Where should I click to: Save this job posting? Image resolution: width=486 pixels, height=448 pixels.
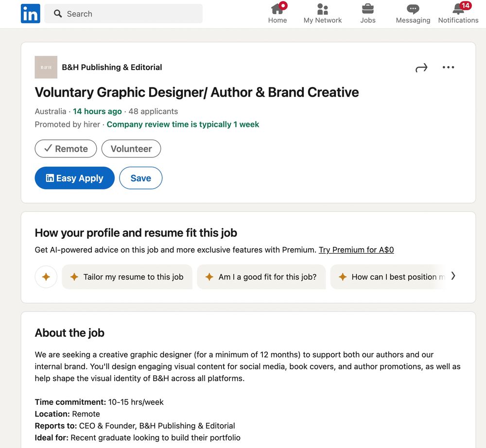pyautogui.click(x=141, y=178)
